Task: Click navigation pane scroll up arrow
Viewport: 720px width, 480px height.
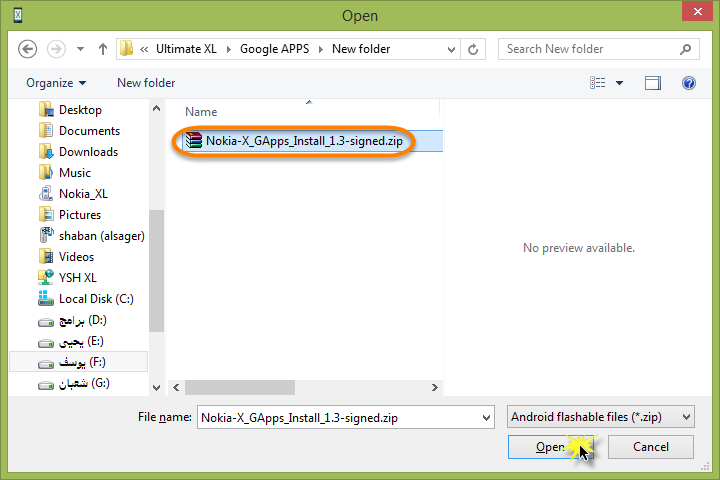Action: tap(156, 109)
